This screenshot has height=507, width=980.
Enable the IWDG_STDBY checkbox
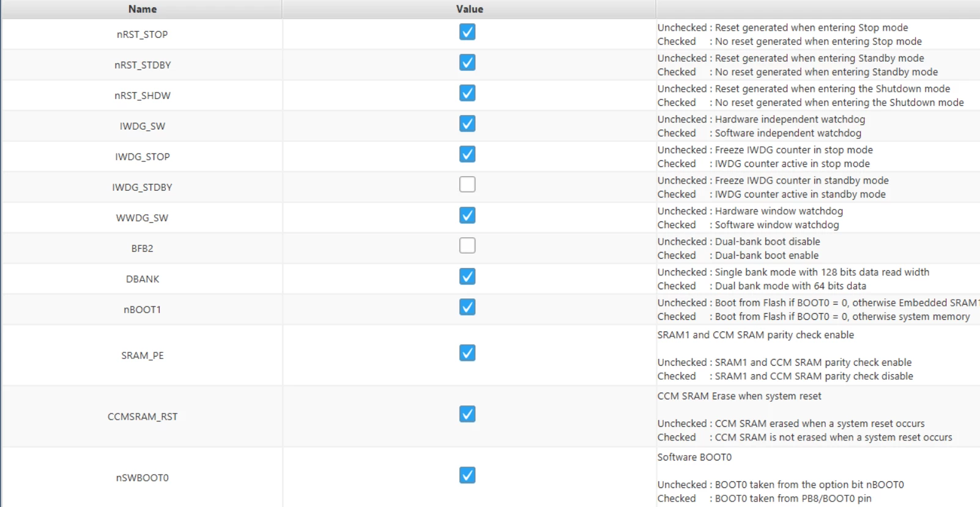tap(467, 184)
